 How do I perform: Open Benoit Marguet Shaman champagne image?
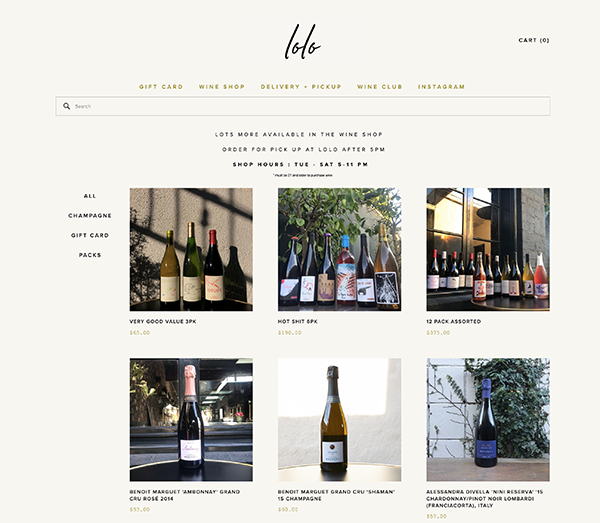pos(339,420)
